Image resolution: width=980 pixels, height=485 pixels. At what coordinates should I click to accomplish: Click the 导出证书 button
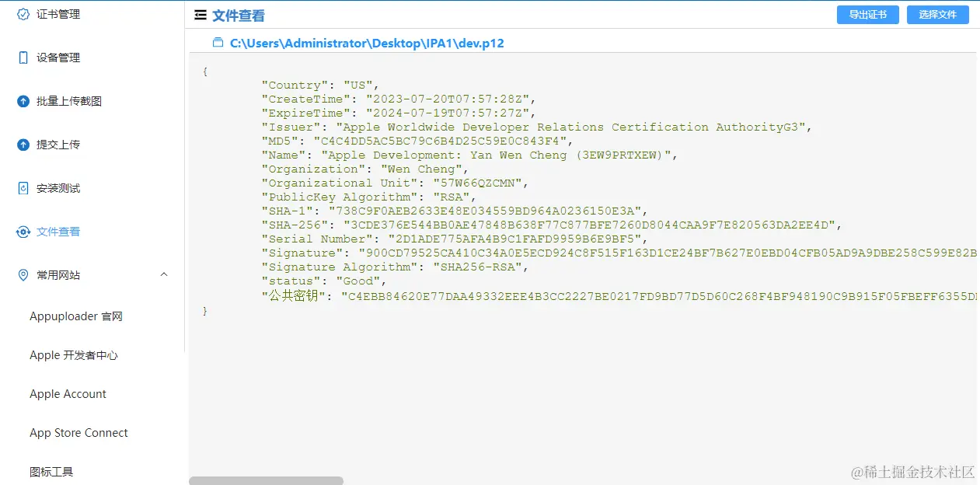[x=868, y=15]
